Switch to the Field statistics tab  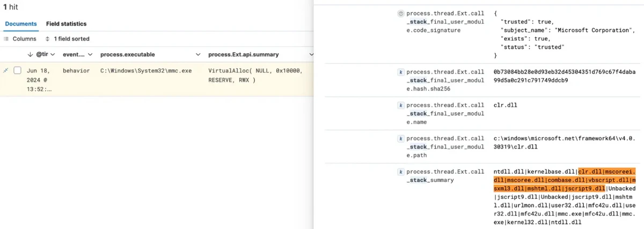tap(66, 24)
